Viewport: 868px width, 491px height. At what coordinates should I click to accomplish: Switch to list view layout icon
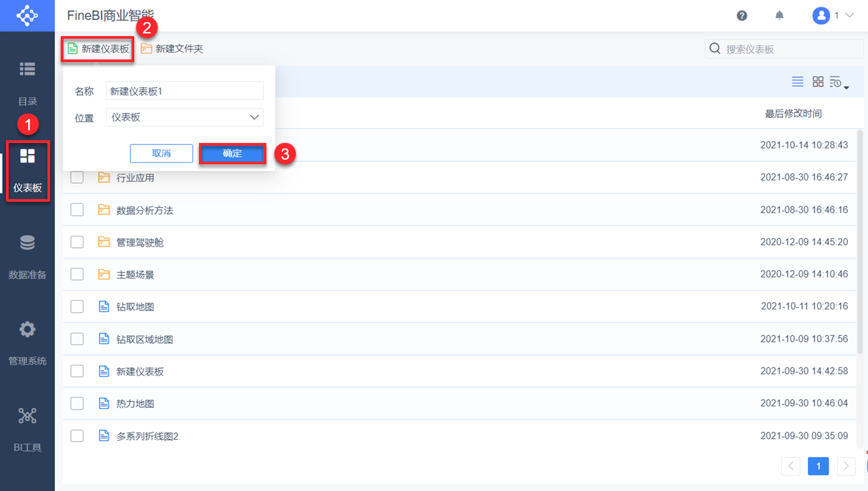click(797, 81)
